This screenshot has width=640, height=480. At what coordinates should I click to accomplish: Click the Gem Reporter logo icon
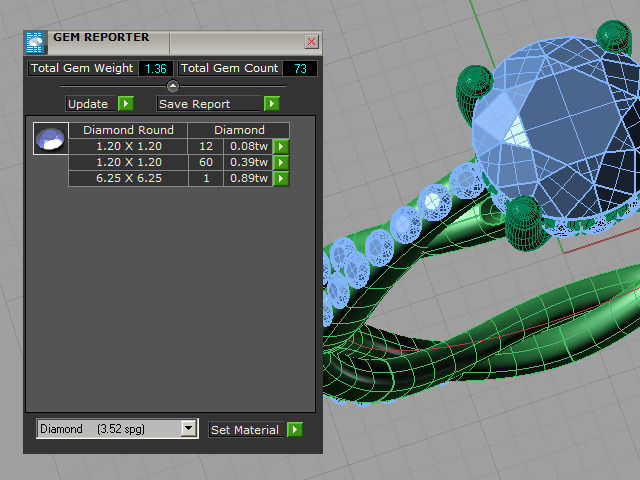pos(36,42)
